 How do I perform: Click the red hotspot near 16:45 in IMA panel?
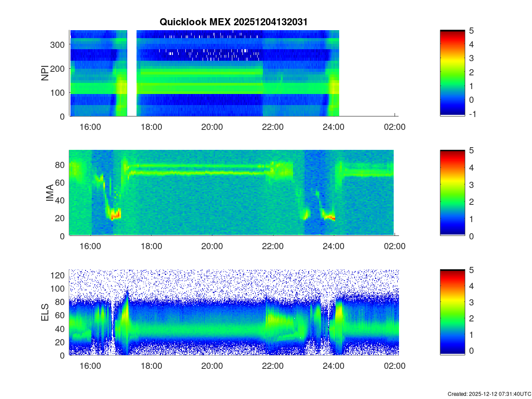[115, 216]
